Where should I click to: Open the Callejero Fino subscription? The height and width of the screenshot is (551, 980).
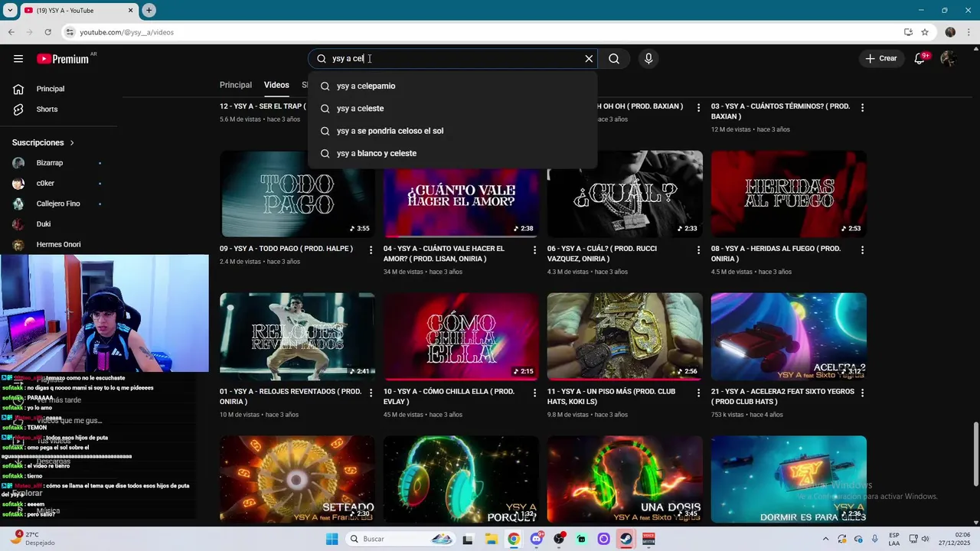(60, 204)
